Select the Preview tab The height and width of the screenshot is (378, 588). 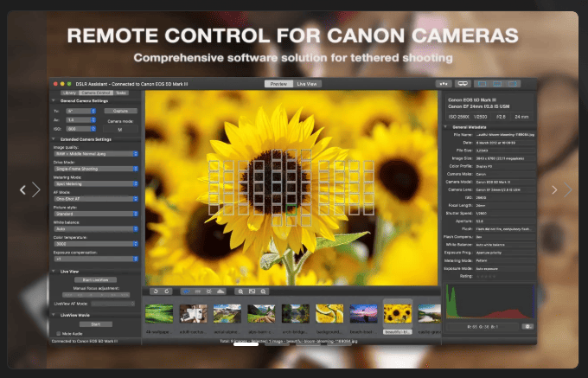(x=278, y=84)
